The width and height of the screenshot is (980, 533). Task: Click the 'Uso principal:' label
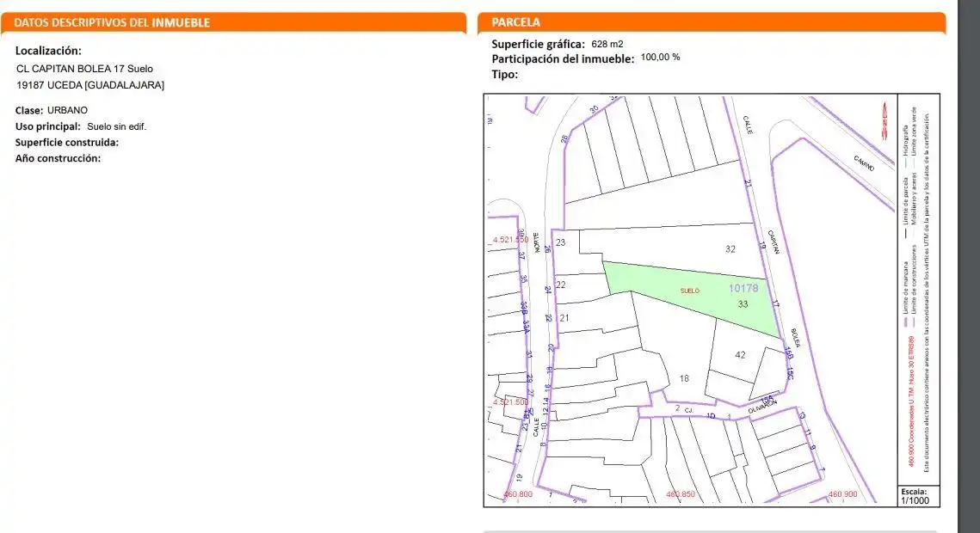(47, 126)
